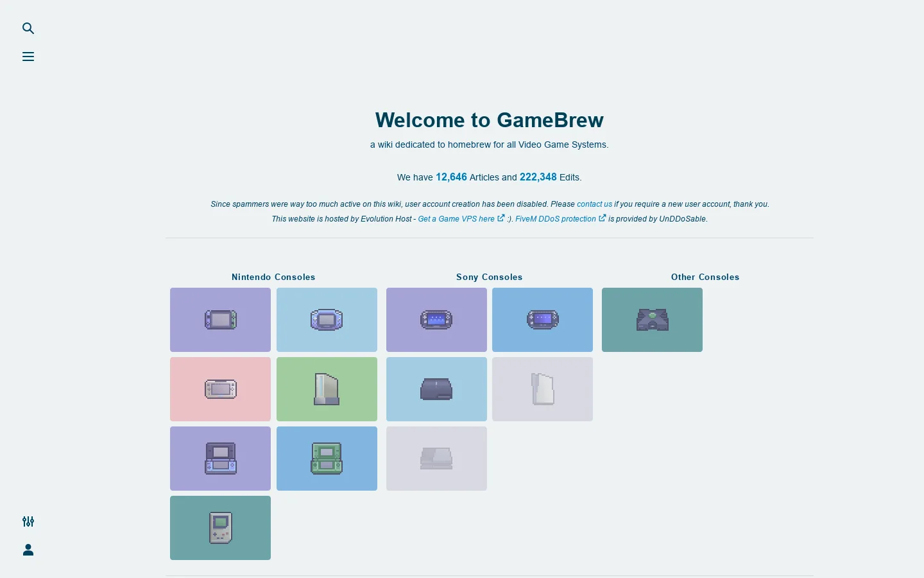Screen dimensions: 924x578
Task: Open the teal Game Boy tile
Action: 220,528
